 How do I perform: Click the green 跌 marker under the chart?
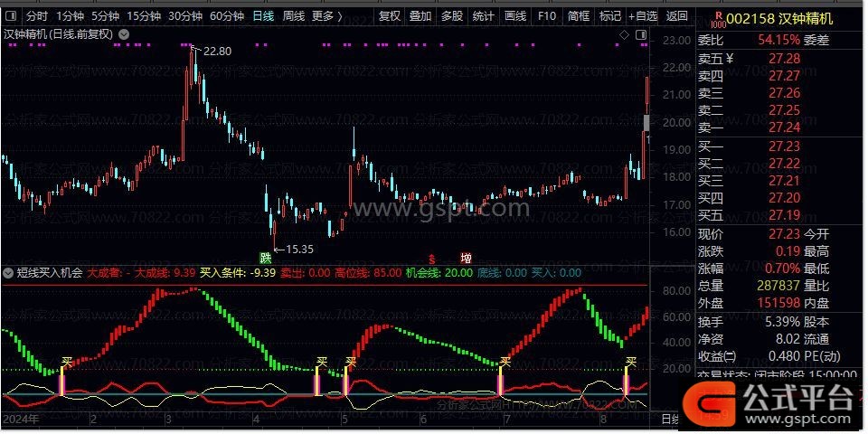(x=265, y=258)
